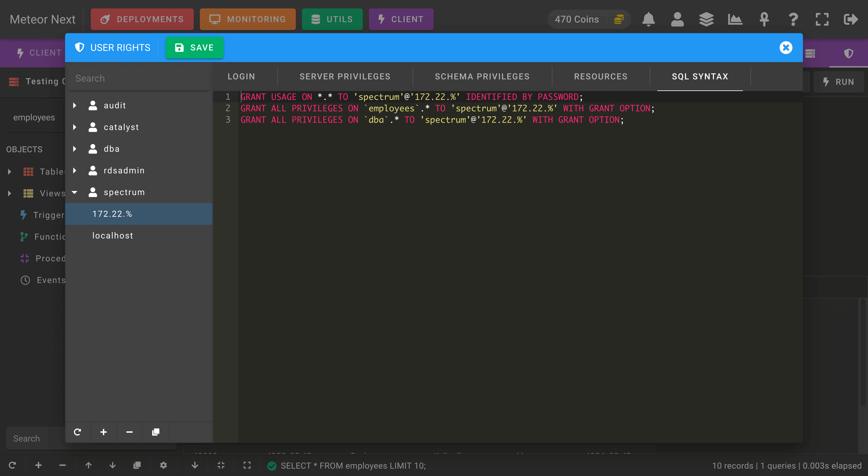Clone user with the copy icon
This screenshot has height=476, width=868.
(155, 432)
